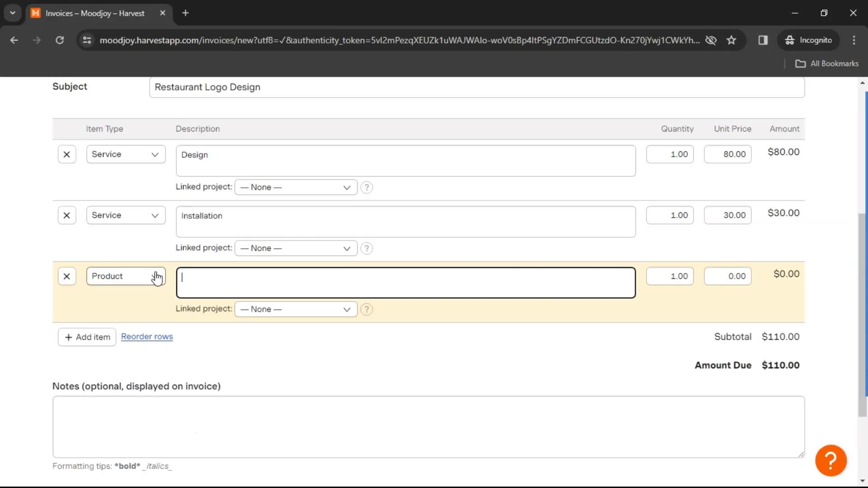Toggle the linked project dropdown for Installation row
This screenshot has width=868, height=488.
point(294,247)
